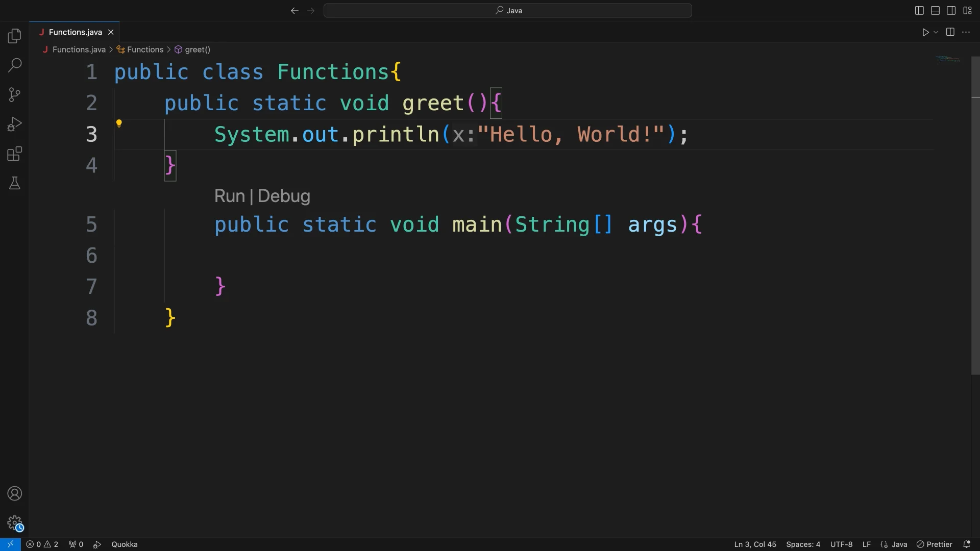Click the Java command center search box
This screenshot has width=980, height=551.
[508, 10]
